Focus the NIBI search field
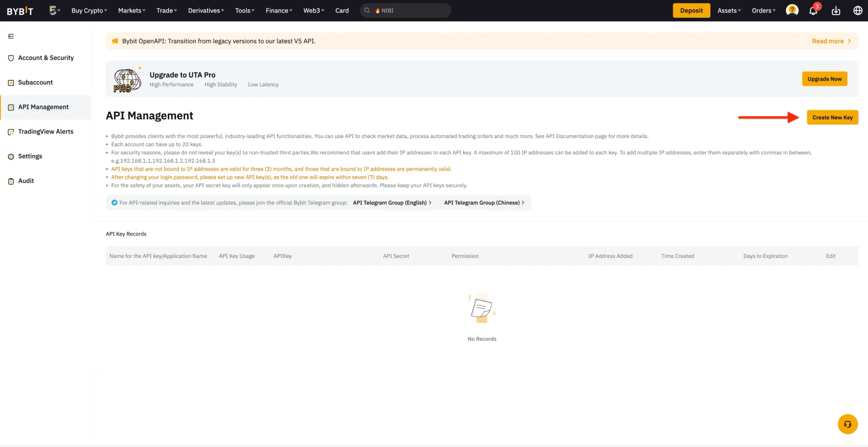Screen dimensions: 868x447 [x=405, y=10]
